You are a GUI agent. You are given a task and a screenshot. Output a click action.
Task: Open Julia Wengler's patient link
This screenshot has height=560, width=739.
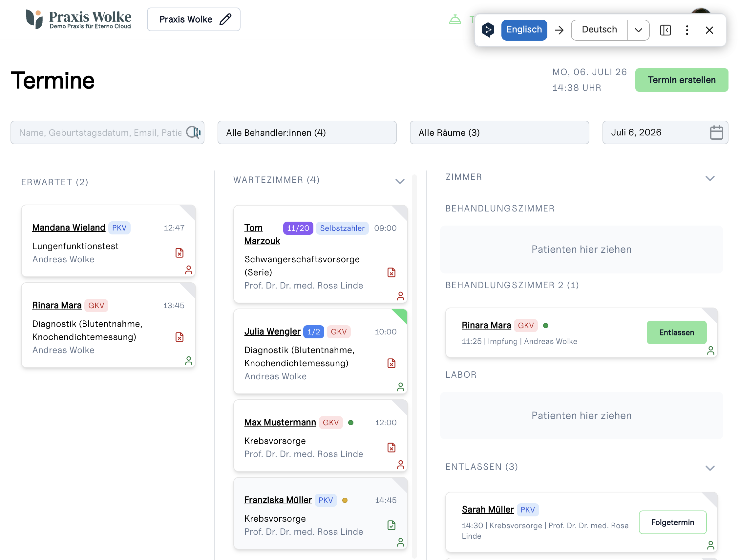point(272,331)
